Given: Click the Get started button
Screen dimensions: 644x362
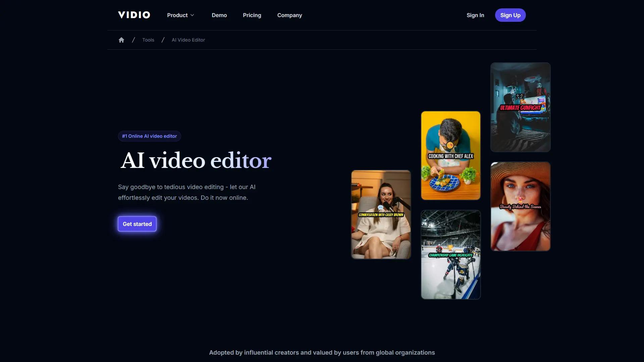Looking at the screenshot, I should point(137,224).
